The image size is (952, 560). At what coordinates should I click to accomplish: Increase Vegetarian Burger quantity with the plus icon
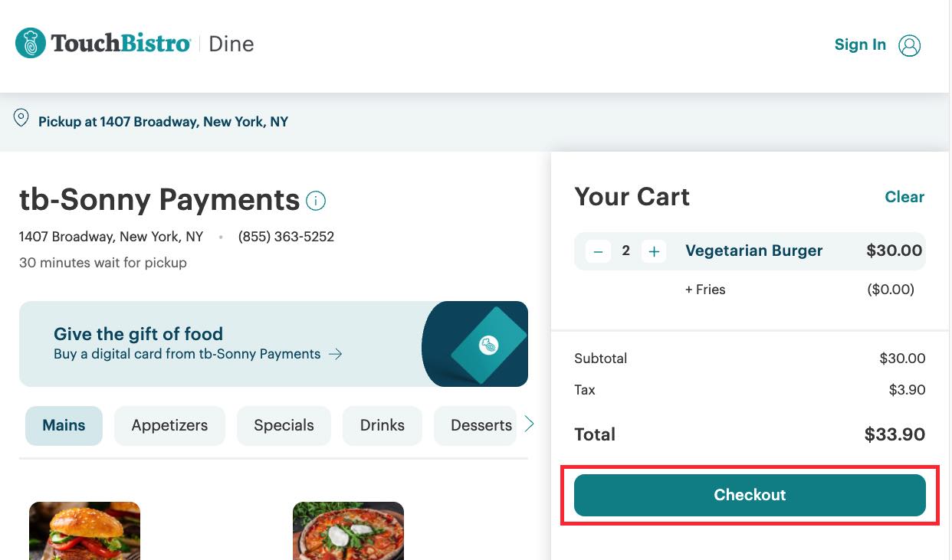coord(653,251)
